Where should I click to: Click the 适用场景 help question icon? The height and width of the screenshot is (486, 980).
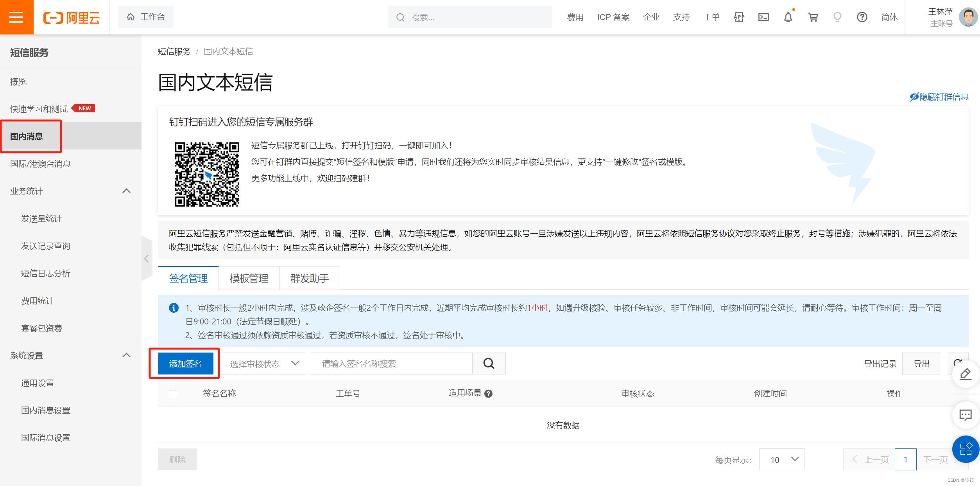coord(488,394)
